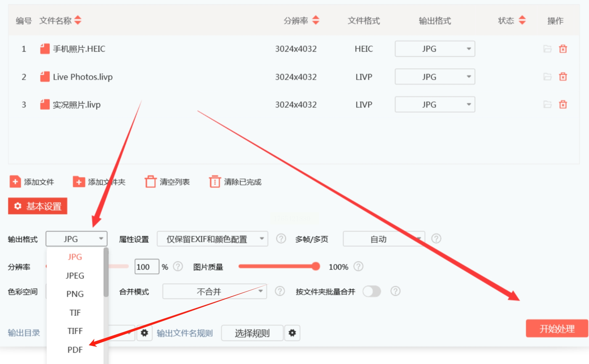This screenshot has width=589, height=364.
Task: Delete the 手机照片.HEIC row with trash icon
Action: point(563,49)
